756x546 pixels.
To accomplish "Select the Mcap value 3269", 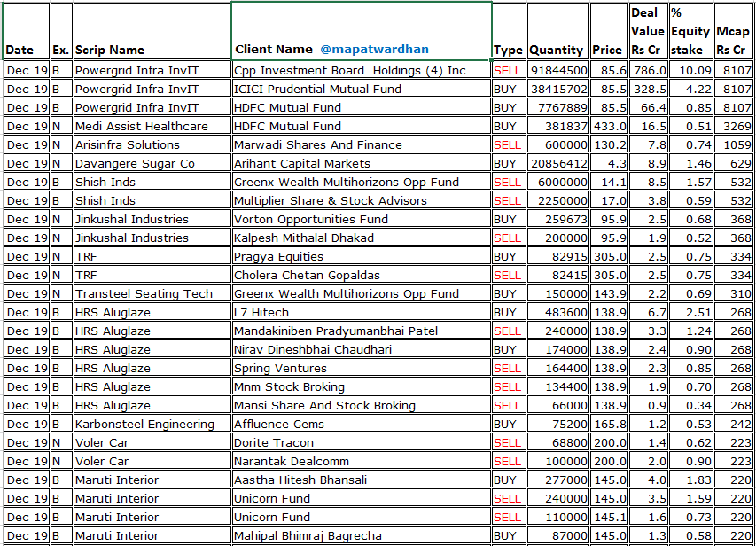I will pos(733,127).
